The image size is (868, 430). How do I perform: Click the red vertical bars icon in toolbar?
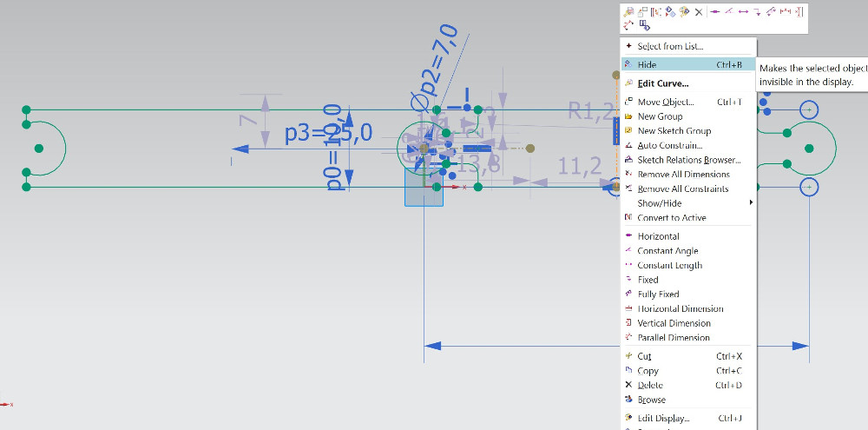pos(656,11)
